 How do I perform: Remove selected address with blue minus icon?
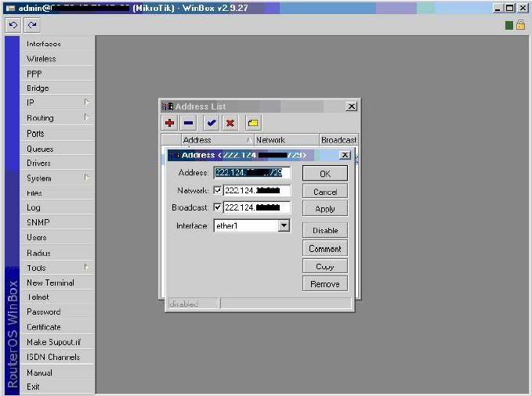tap(189, 123)
